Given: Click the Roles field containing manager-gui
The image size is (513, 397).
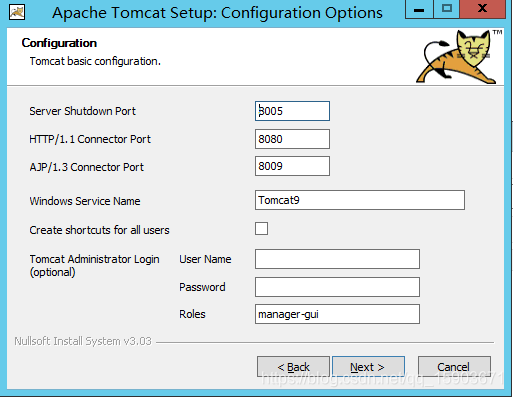Looking at the screenshot, I should point(337,314).
